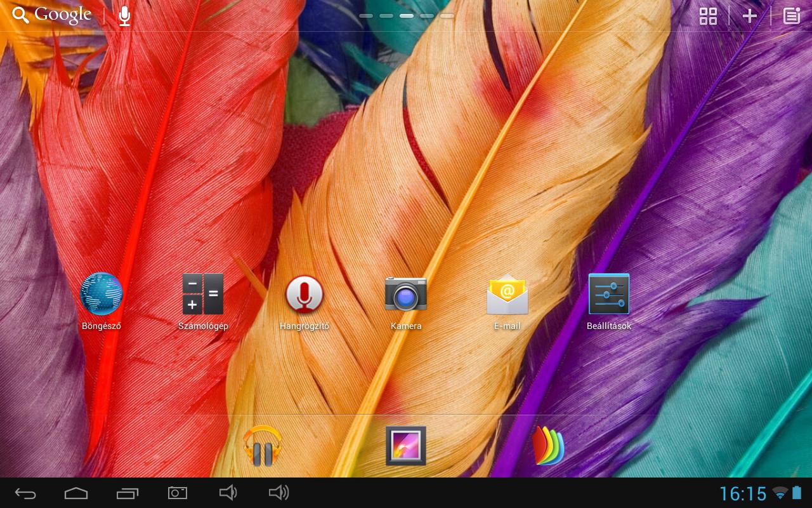Open the recent apps button
This screenshot has height=508, width=812.
(x=128, y=493)
